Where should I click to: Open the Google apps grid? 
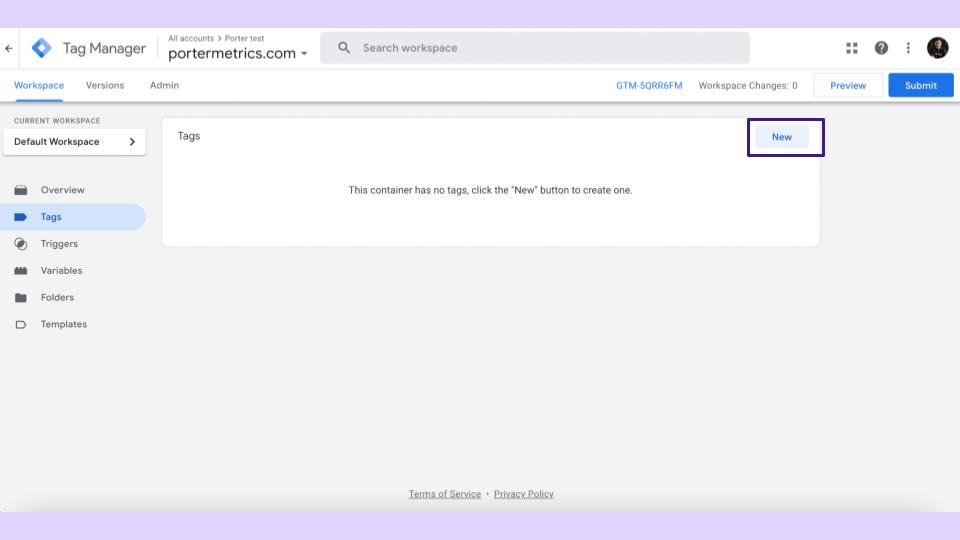coord(852,48)
